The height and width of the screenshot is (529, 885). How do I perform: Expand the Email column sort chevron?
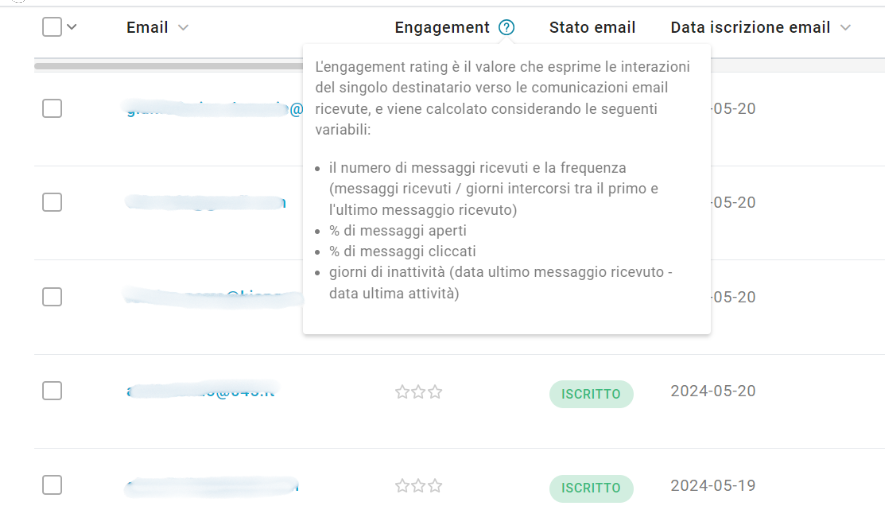tap(183, 28)
